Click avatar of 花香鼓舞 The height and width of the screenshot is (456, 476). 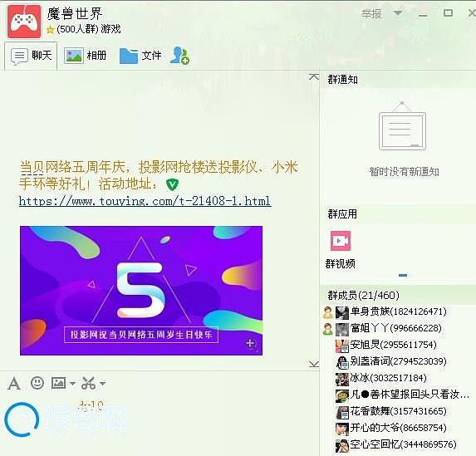click(x=342, y=413)
